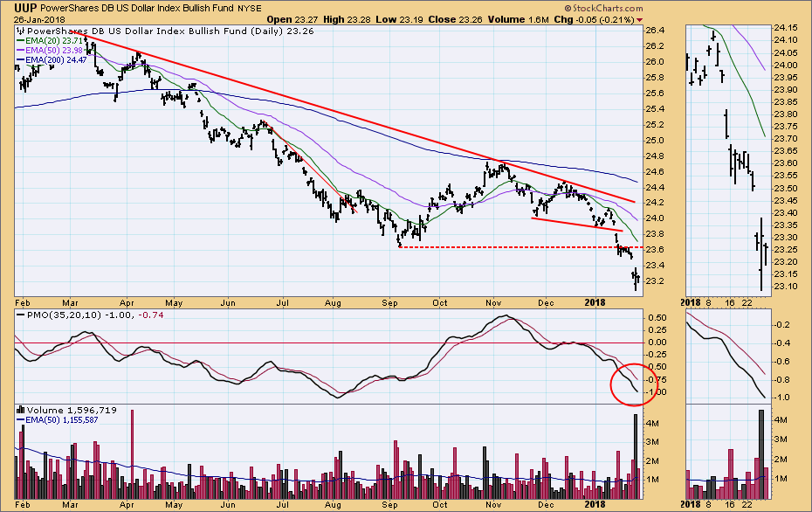Click the EMA(50) 1,155,587 volume legend
This screenshot has height=512, width=812.
[x=62, y=419]
